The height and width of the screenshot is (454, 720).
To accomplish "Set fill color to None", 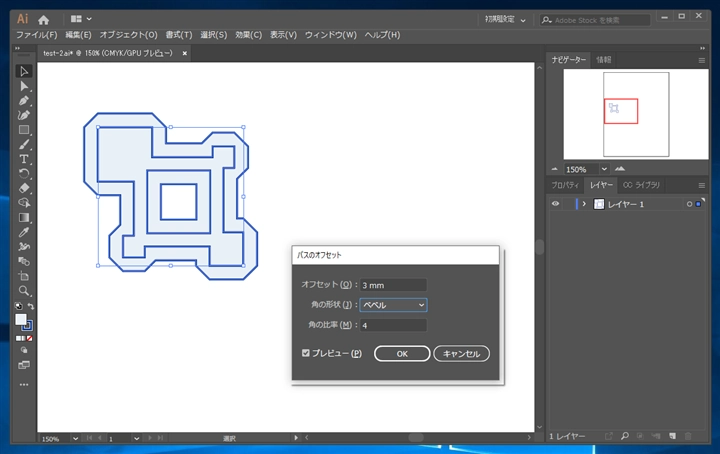I will click(30, 338).
